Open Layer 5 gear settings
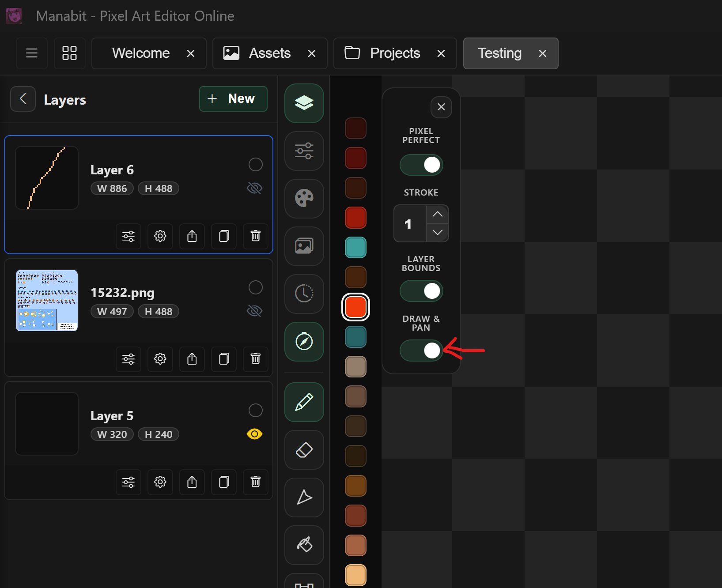The width and height of the screenshot is (722, 588). click(160, 482)
